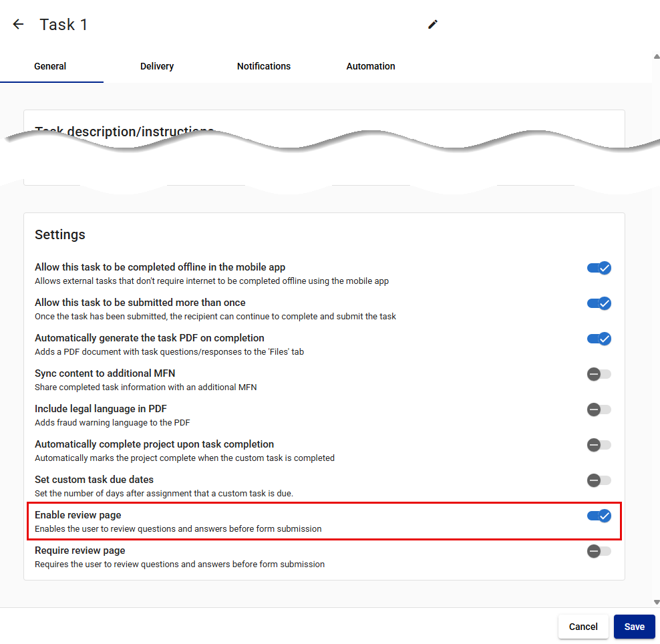Enable Include legal language in PDF
The image size is (660, 644).
click(599, 409)
